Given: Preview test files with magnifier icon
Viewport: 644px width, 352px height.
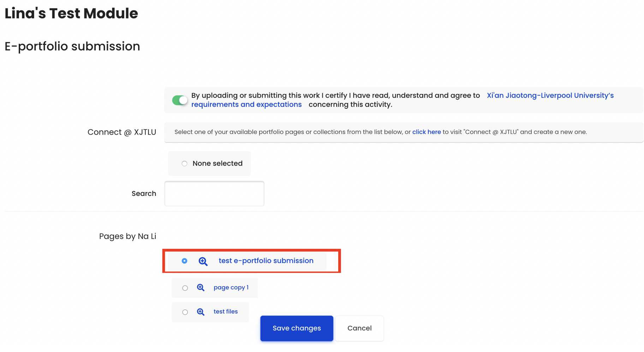Looking at the screenshot, I should 201,312.
